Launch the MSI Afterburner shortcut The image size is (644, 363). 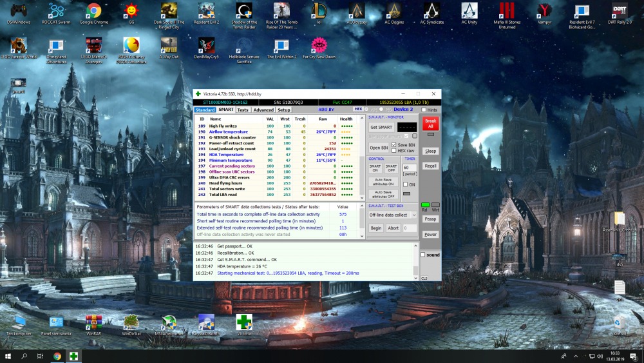(169, 322)
